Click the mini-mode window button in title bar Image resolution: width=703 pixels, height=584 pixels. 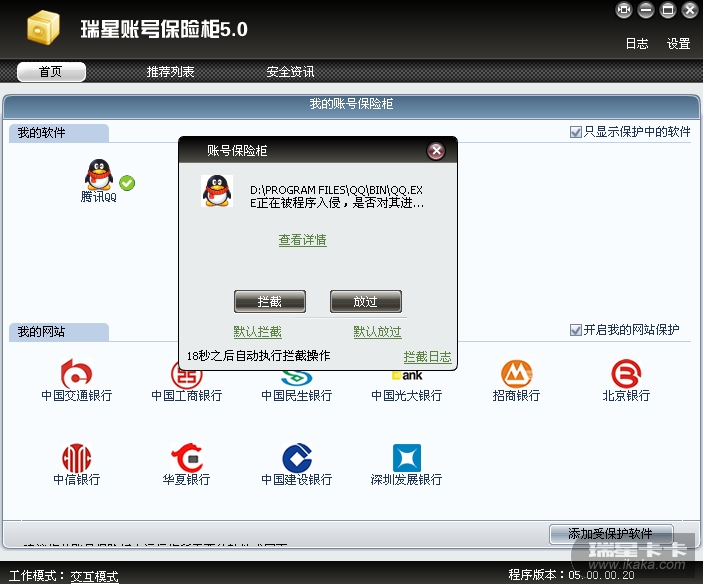[x=624, y=10]
